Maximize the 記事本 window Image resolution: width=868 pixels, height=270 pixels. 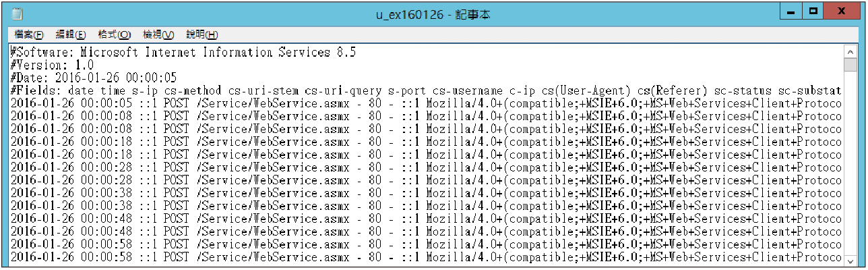[x=813, y=11]
